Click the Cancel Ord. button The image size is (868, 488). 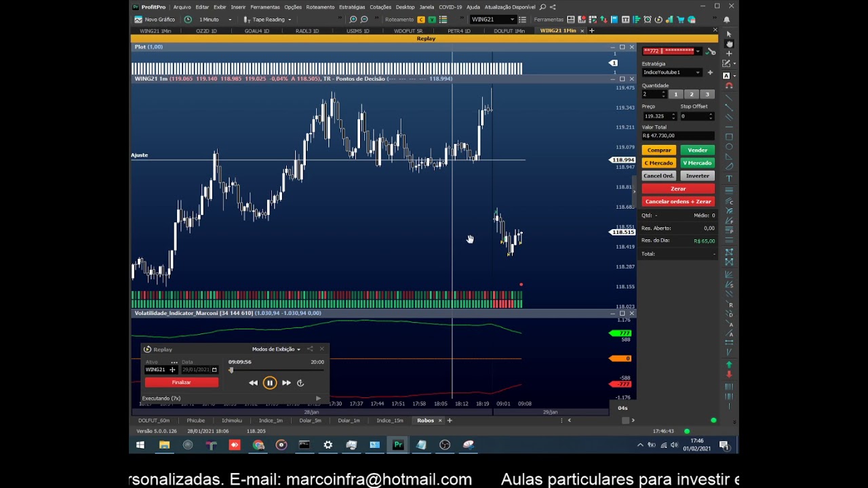click(x=659, y=176)
